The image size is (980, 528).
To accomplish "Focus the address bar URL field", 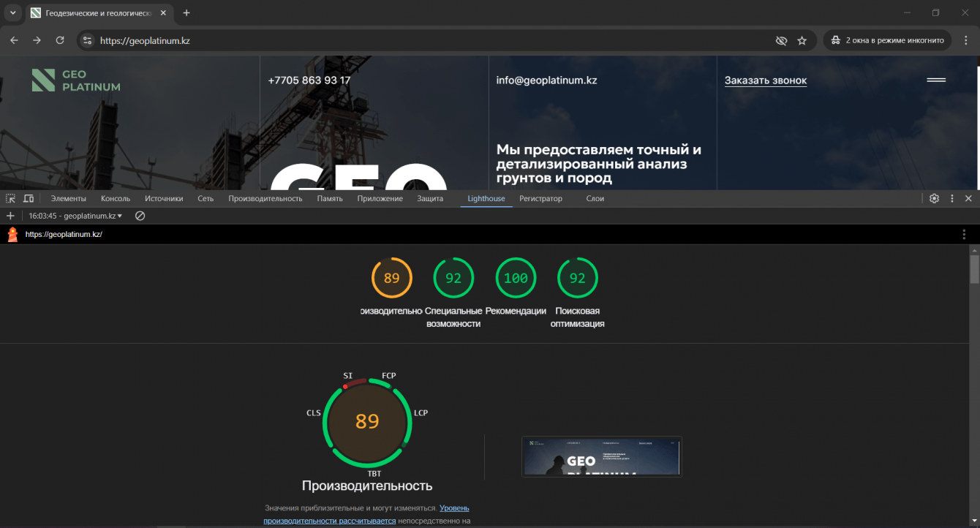I will [431, 41].
